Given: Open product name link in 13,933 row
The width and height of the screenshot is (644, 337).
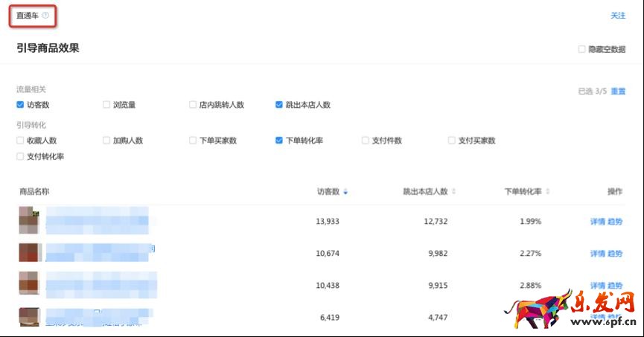Looking at the screenshot, I should click(98, 220).
